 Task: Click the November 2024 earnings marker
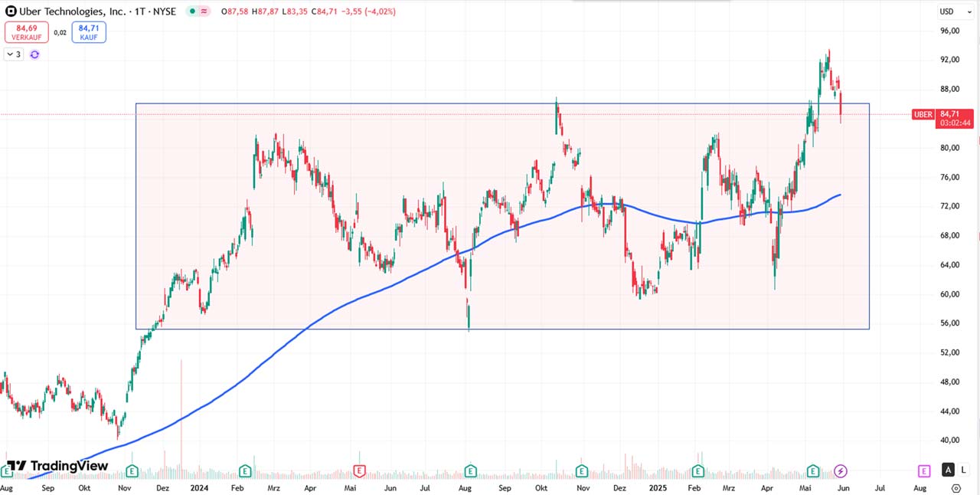pos(582,470)
